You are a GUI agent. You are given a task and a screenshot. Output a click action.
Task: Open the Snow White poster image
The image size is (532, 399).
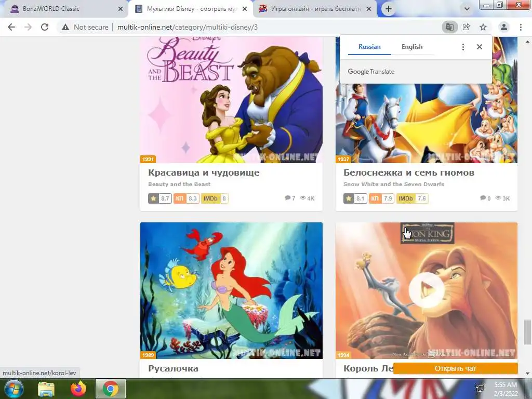pyautogui.click(x=427, y=123)
